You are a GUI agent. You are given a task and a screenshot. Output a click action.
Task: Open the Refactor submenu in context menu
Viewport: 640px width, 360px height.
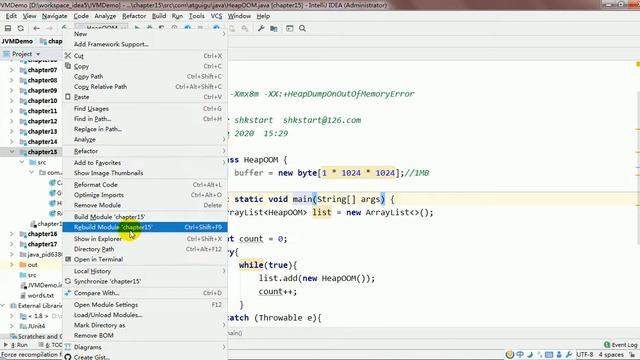[x=145, y=151]
